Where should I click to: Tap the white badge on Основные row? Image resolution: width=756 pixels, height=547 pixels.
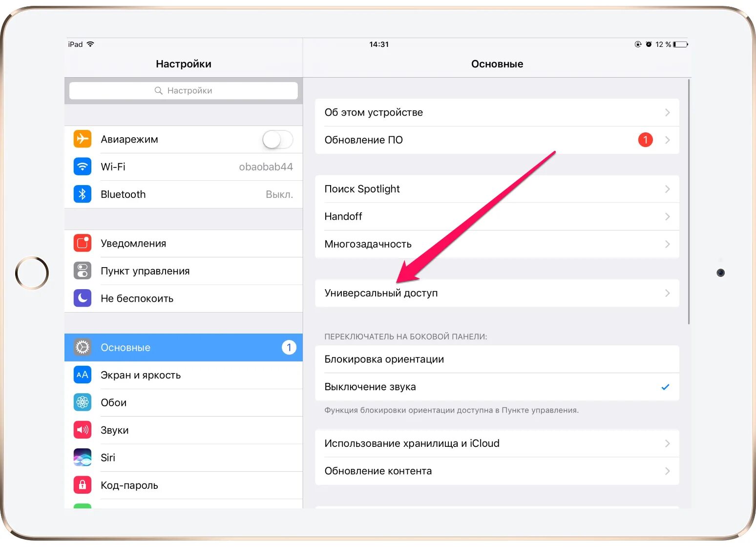(289, 347)
